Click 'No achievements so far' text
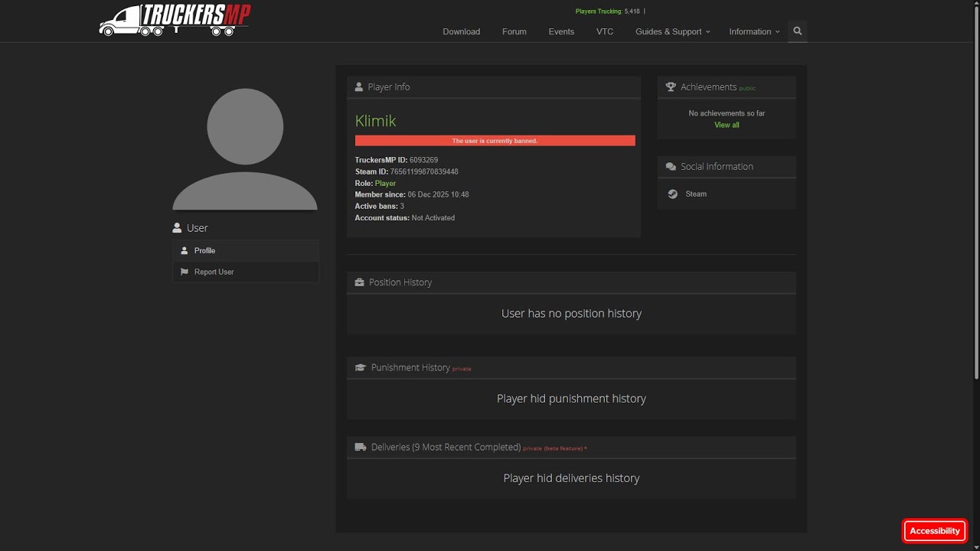The width and height of the screenshot is (980, 551). point(727,113)
